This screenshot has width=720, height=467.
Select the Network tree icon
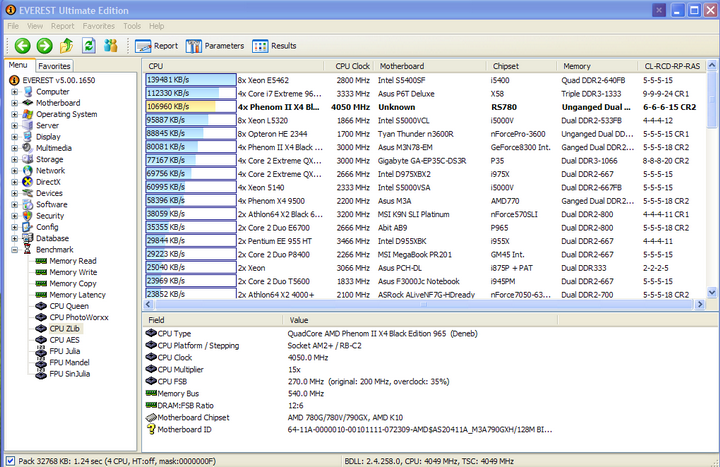point(28,170)
